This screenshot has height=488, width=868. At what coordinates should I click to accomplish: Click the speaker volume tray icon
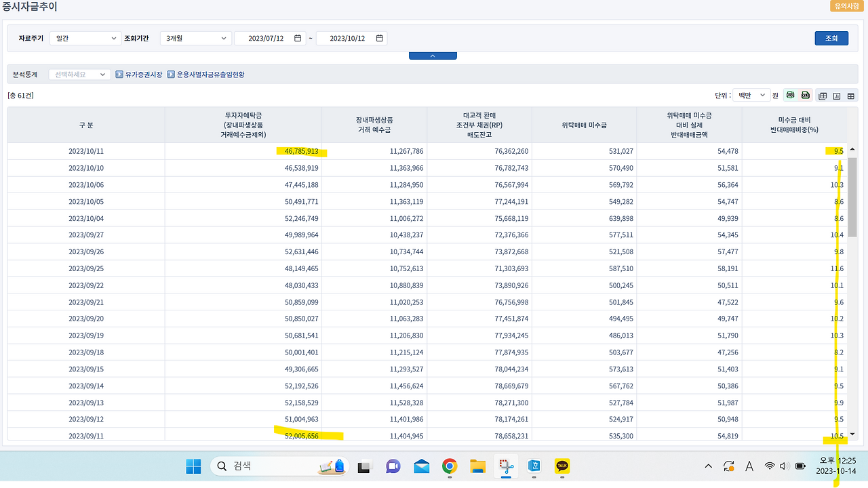784,466
